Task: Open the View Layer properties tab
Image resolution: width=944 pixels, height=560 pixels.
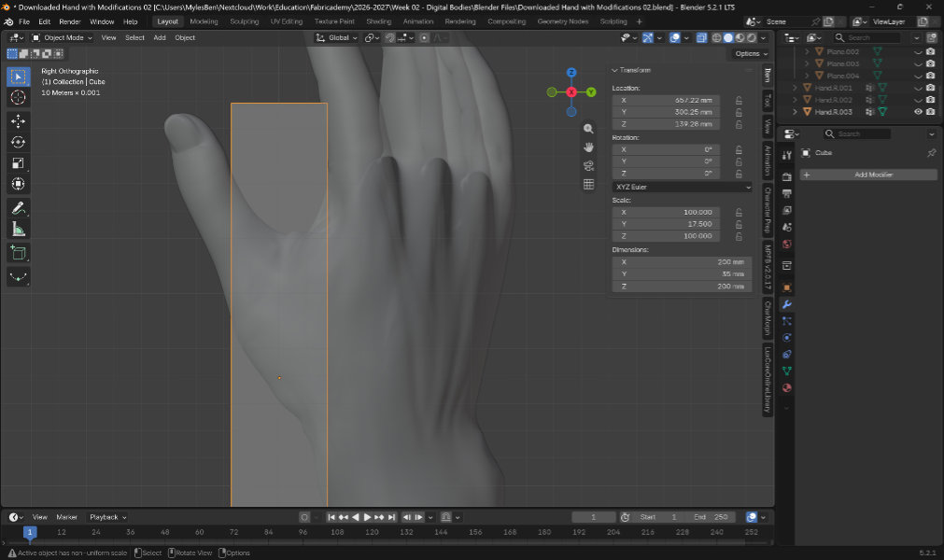Action: click(x=787, y=211)
